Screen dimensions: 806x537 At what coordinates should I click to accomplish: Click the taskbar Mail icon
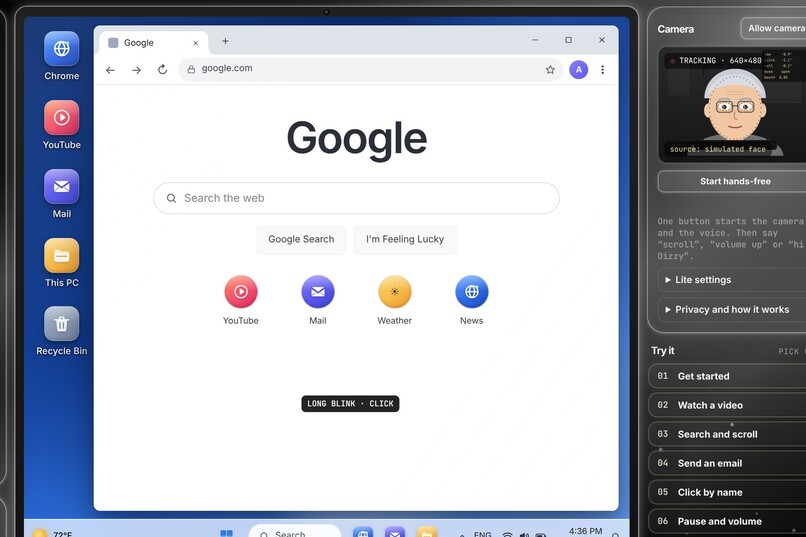395,532
